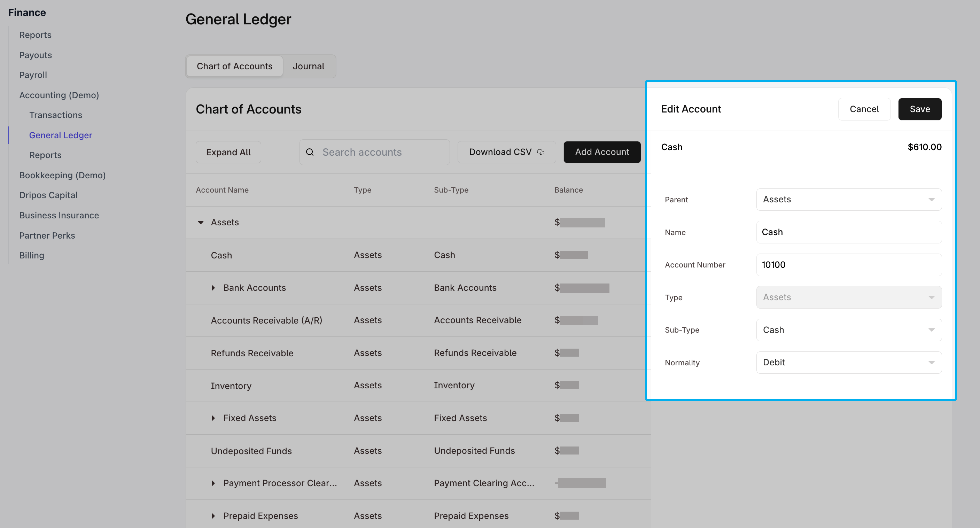This screenshot has width=980, height=528.
Task: Click the Sub-Type column header
Action: point(451,190)
